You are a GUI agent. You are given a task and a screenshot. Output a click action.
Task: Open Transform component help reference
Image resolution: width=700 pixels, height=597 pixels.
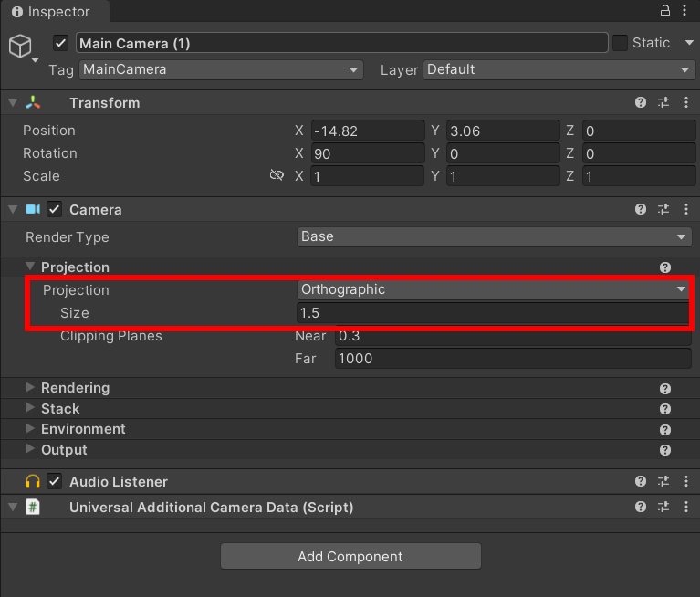pos(641,103)
